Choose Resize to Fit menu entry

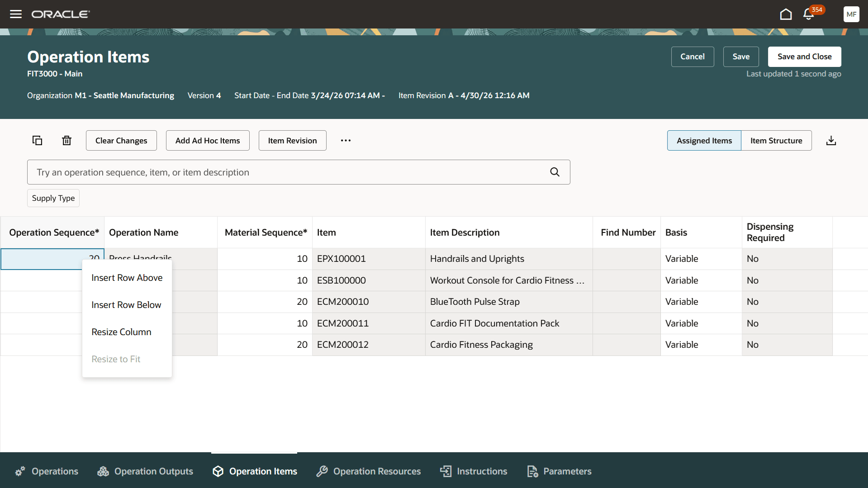(127, 359)
